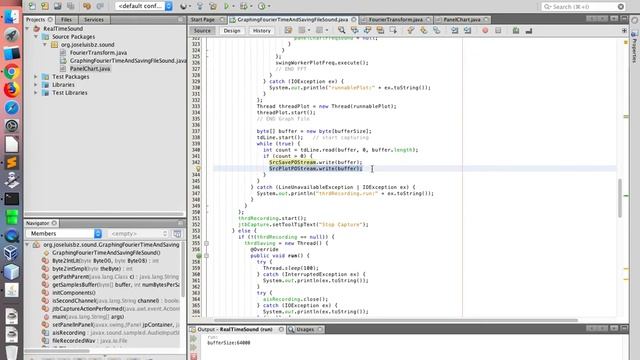The width and height of the screenshot is (640, 360).
Task: Click the Design view button
Action: 232,31
